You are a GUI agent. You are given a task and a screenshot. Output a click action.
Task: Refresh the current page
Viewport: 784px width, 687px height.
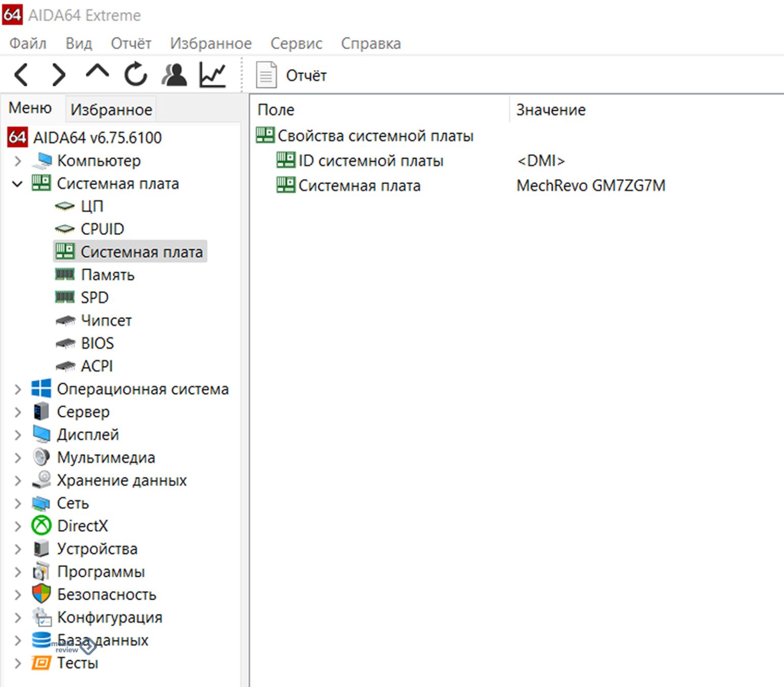pos(136,75)
